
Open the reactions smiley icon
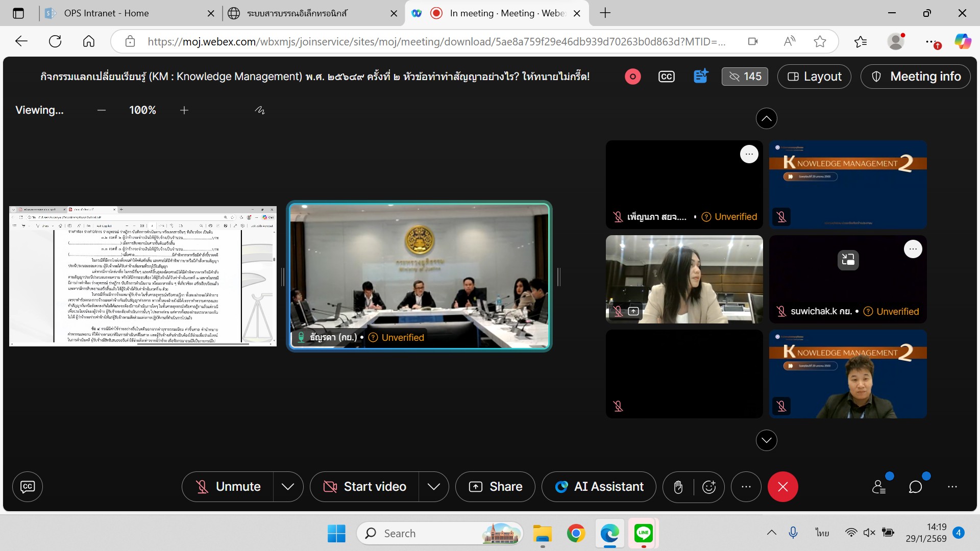point(709,487)
